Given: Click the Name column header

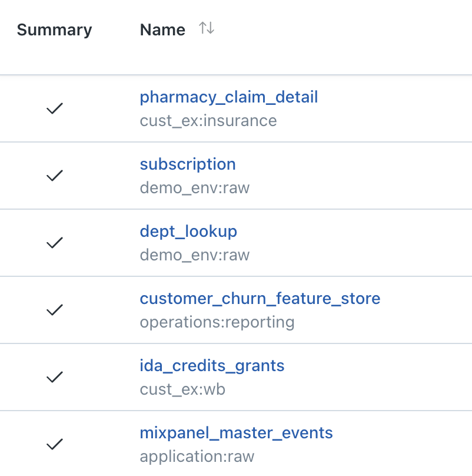Looking at the screenshot, I should 162,29.
